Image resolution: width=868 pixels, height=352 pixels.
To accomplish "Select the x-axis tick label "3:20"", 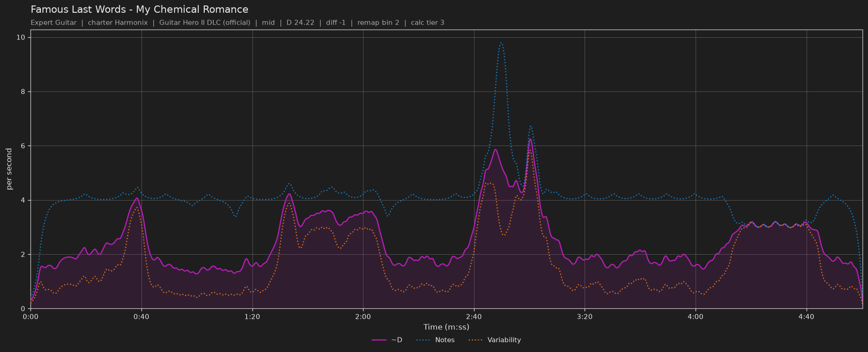I will 585,317.
